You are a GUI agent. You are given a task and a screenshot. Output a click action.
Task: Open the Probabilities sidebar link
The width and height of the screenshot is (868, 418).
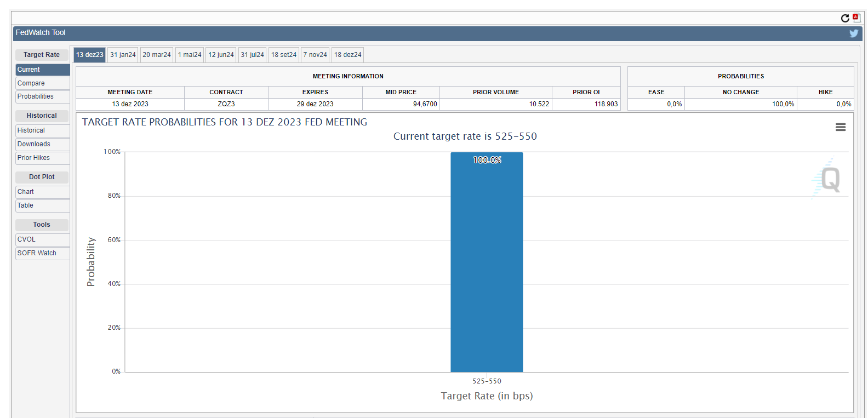click(43, 96)
